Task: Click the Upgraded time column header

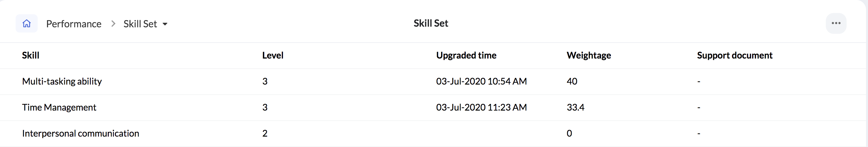Action: tap(466, 55)
